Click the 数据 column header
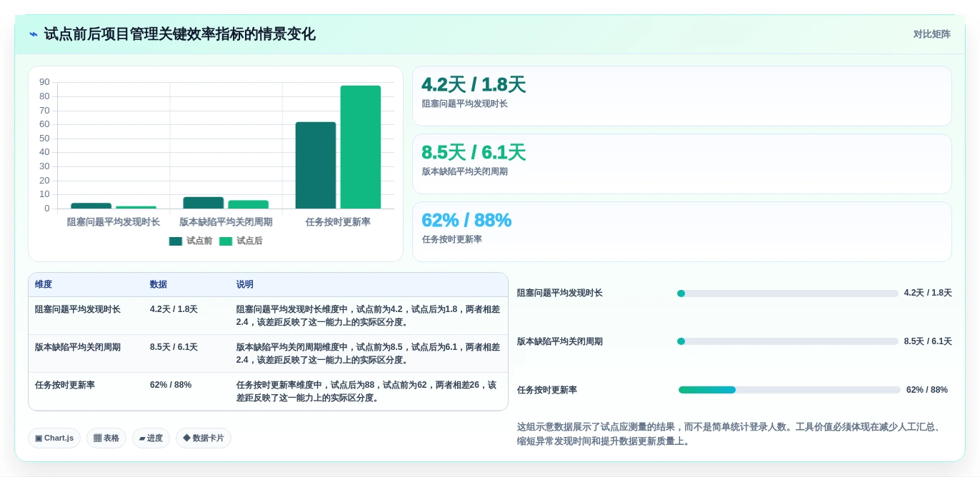The height and width of the screenshot is (477, 980). point(159,284)
